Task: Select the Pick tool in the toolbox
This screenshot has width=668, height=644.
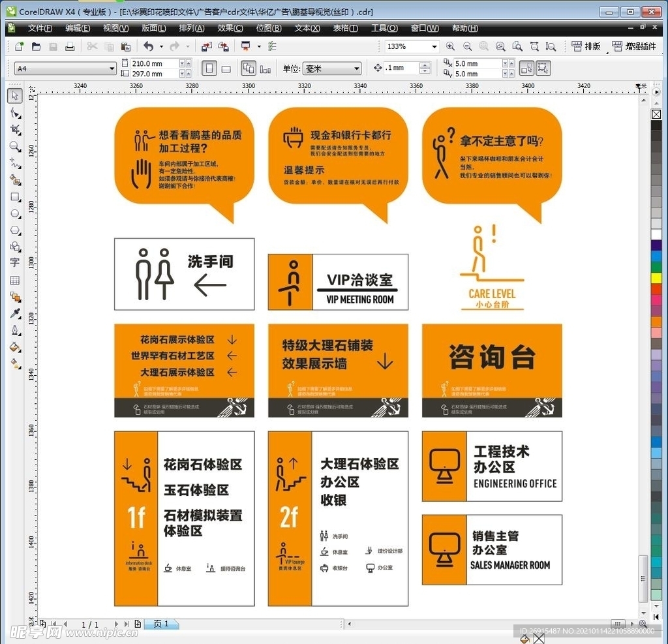Action: pyautogui.click(x=15, y=95)
